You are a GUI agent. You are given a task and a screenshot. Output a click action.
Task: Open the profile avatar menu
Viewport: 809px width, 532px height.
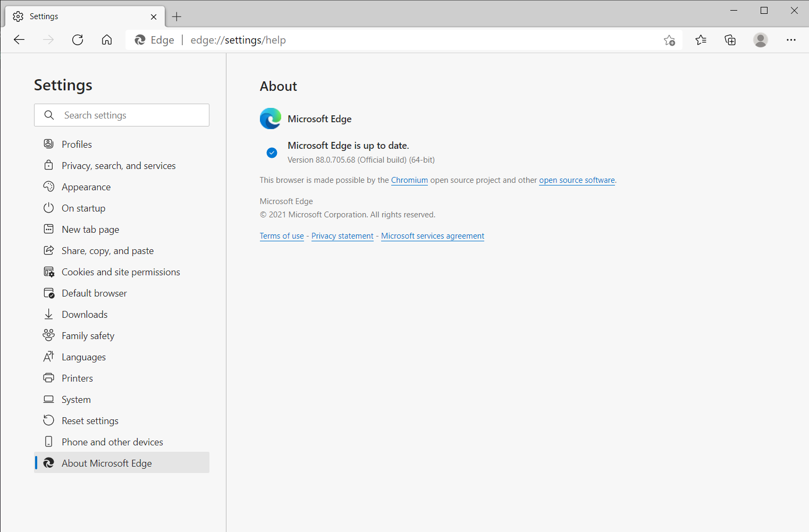761,40
